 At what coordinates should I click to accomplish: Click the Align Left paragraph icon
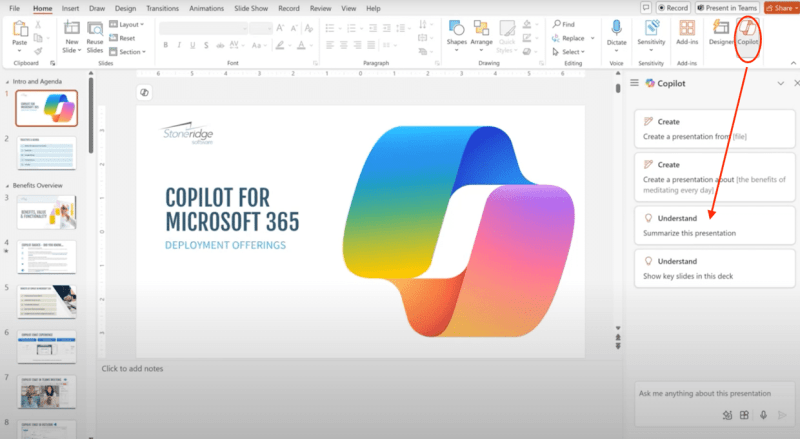[330, 45]
